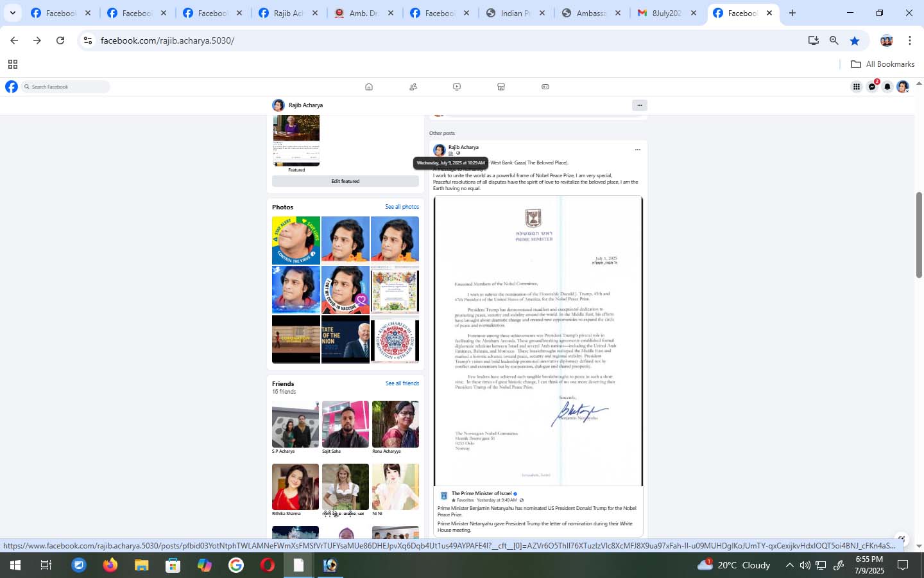Image resolution: width=924 pixels, height=578 pixels.
Task: Open Task View on taskbar
Action: click(46, 565)
